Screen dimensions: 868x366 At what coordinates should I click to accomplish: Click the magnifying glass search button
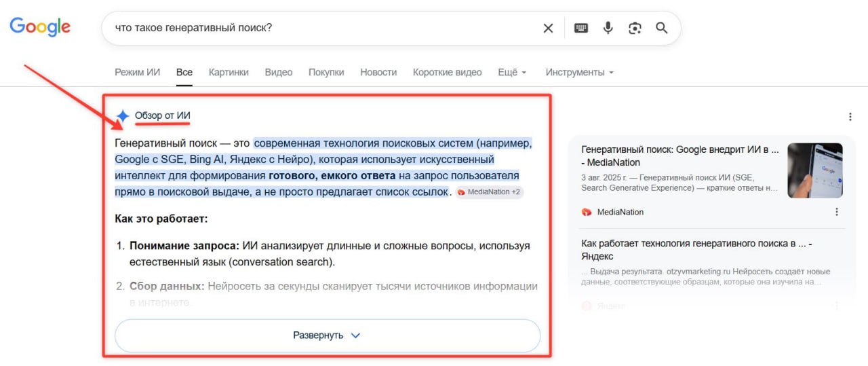coord(662,28)
